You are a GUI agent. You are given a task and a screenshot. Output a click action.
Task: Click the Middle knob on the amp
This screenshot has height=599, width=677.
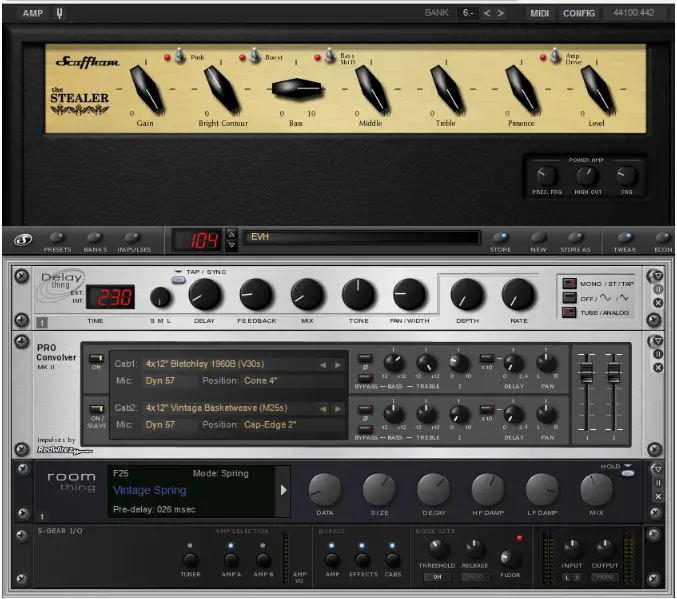[x=372, y=89]
